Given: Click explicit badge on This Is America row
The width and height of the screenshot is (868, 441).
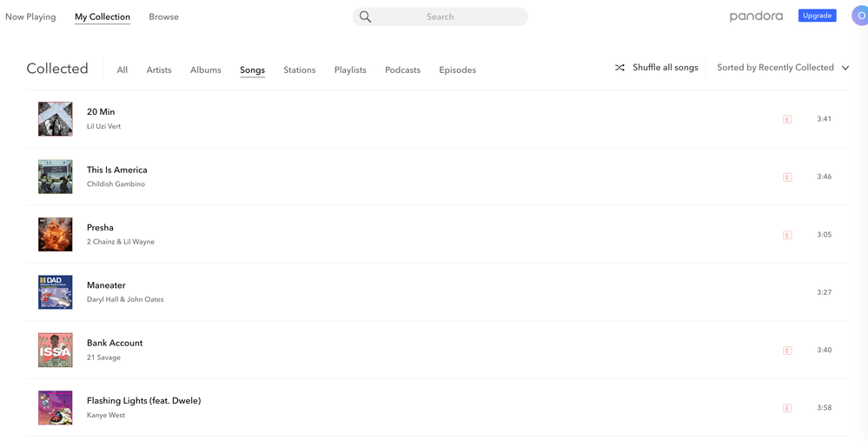Looking at the screenshot, I should [787, 177].
